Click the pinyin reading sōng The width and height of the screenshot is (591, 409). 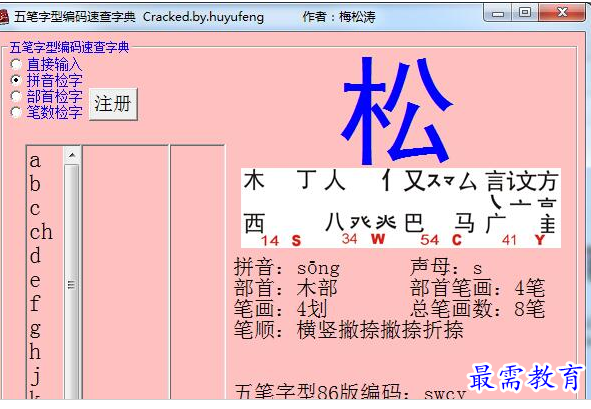[x=318, y=268]
